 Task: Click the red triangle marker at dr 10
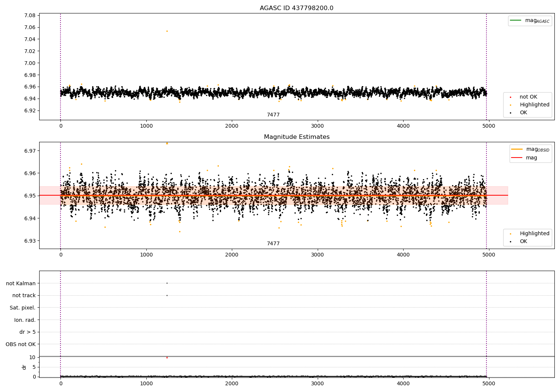point(167,358)
